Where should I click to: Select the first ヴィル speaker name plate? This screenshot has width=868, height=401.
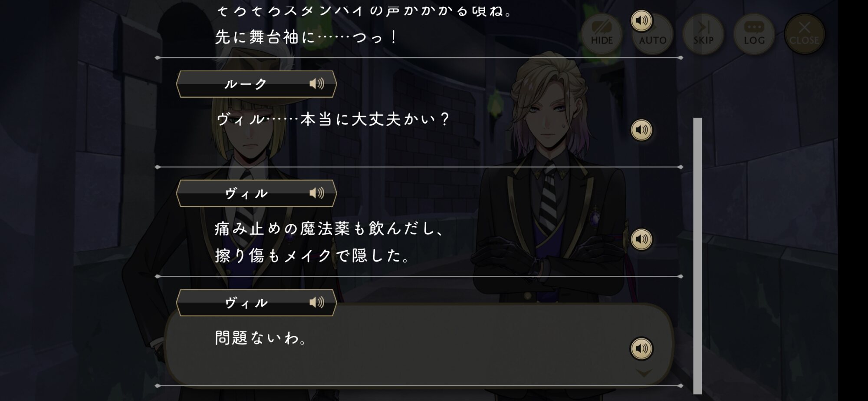click(x=256, y=193)
